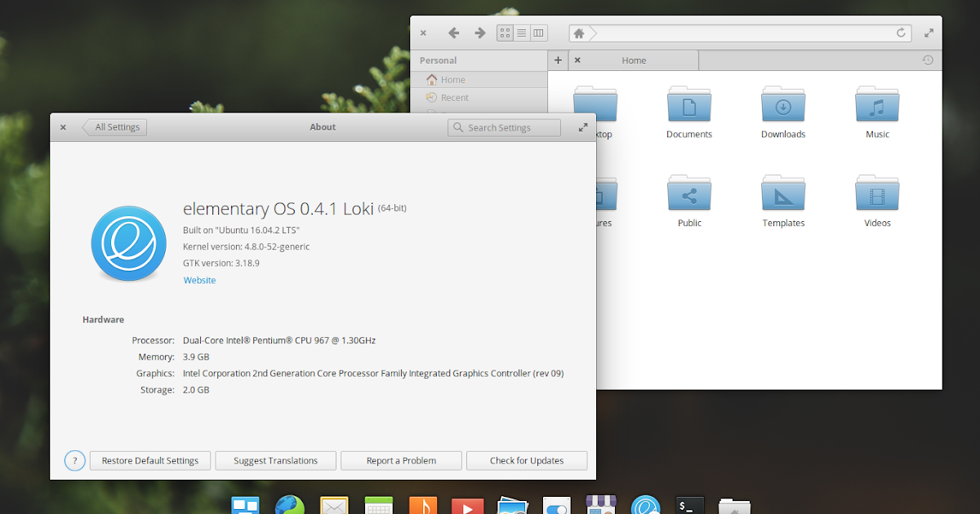Select Home in the Files sidebar
The height and width of the screenshot is (514, 980).
(x=479, y=80)
